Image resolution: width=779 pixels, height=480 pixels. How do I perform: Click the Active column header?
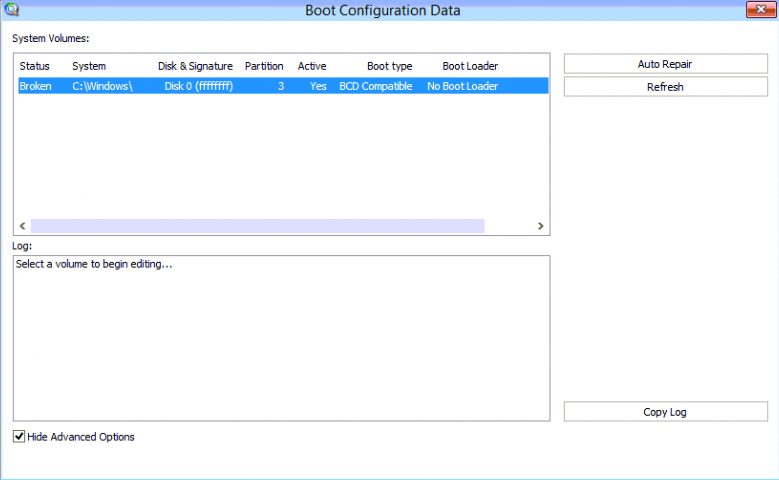pos(312,66)
